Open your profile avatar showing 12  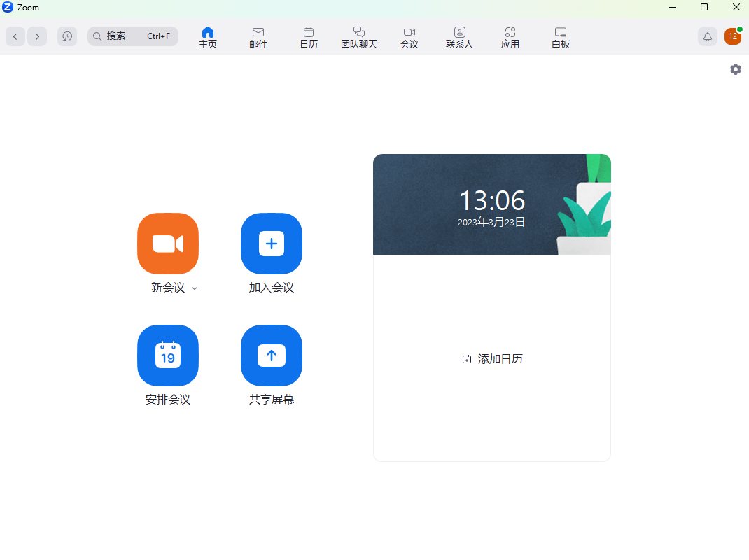coord(732,36)
